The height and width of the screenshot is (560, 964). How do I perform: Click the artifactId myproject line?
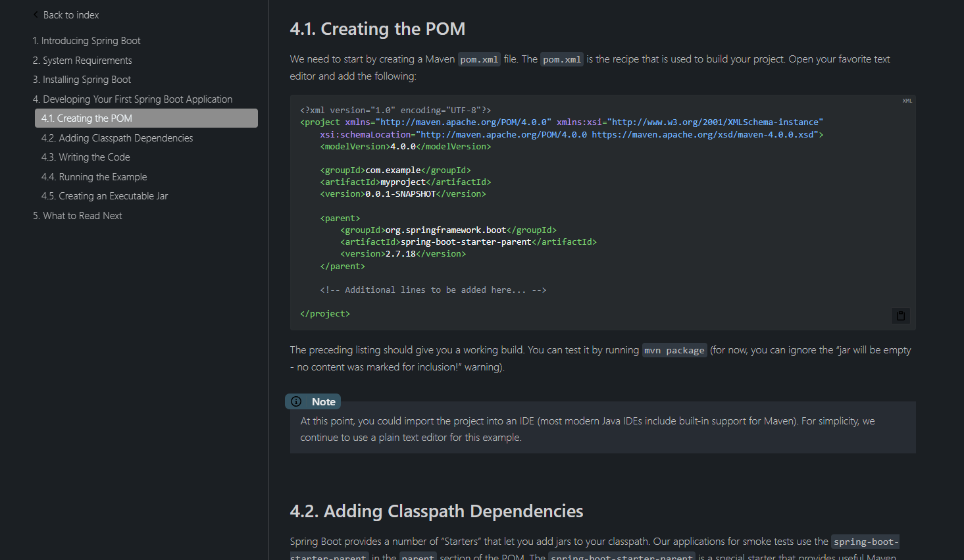coord(405,182)
